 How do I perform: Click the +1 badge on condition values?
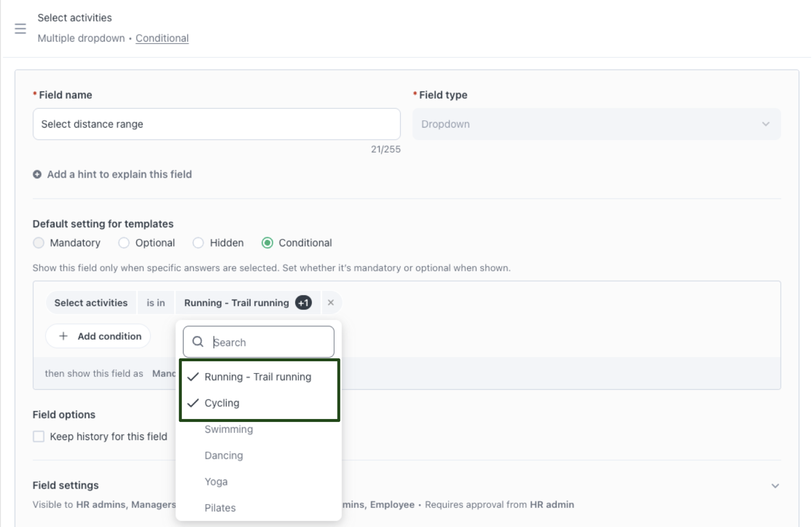tap(303, 303)
